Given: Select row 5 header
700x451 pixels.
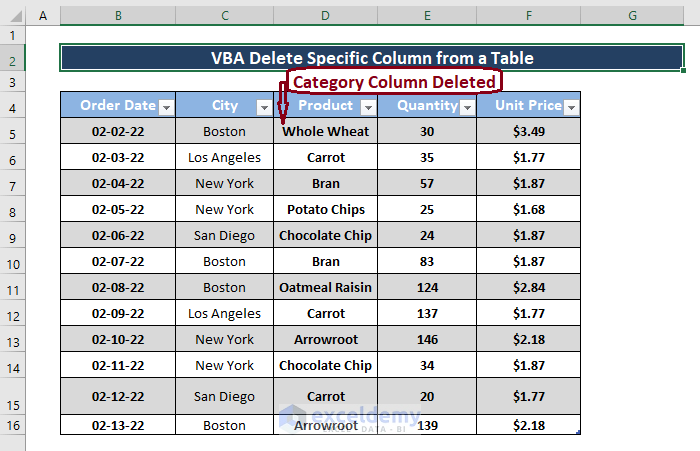Looking at the screenshot, I should point(13,133).
